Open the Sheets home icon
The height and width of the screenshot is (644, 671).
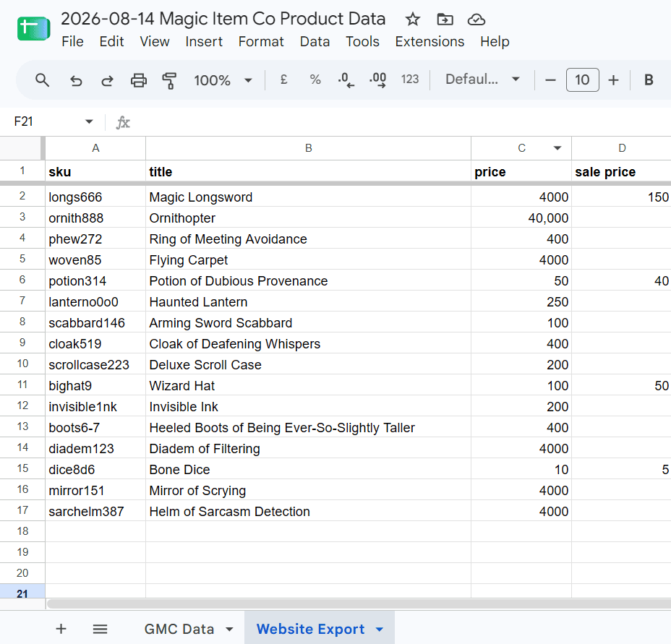[x=34, y=29]
